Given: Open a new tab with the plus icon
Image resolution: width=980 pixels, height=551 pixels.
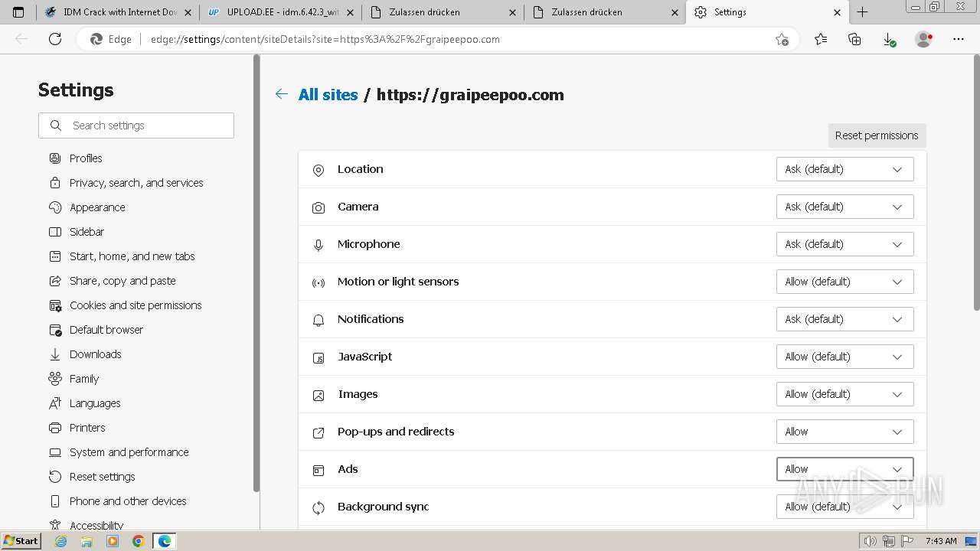Looking at the screenshot, I should coord(863,12).
